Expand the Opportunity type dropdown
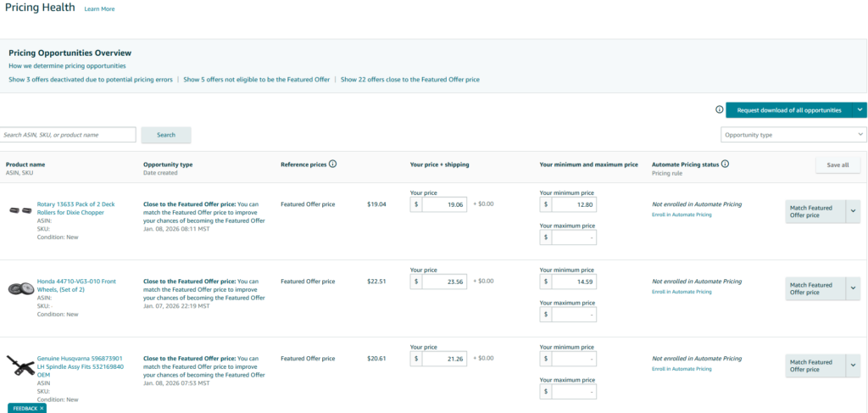 793,135
